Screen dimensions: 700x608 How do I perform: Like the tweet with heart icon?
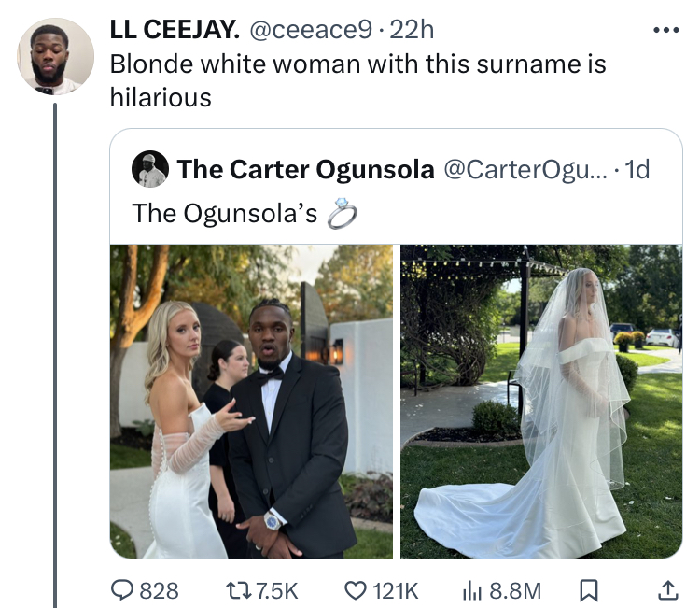354,590
